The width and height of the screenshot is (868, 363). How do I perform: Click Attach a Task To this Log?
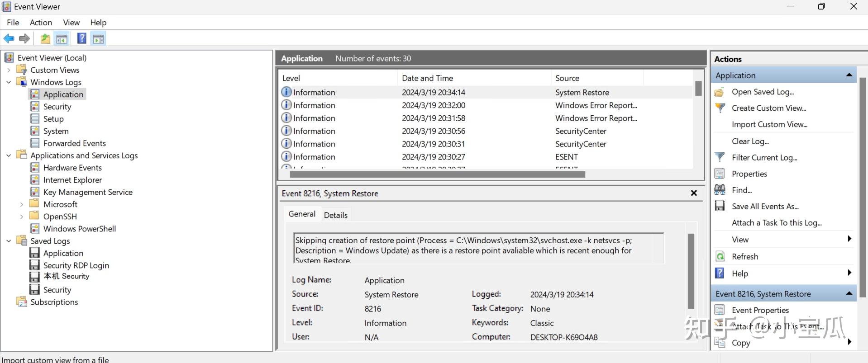click(x=777, y=222)
